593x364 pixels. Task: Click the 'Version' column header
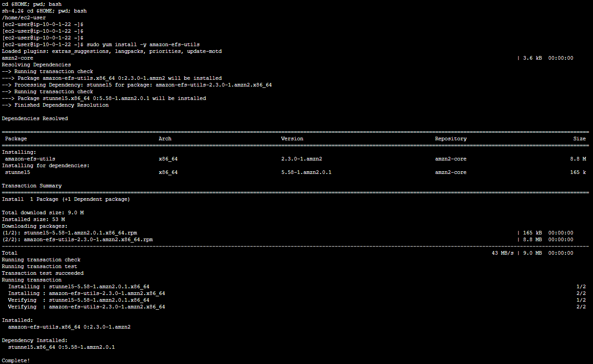292,139
